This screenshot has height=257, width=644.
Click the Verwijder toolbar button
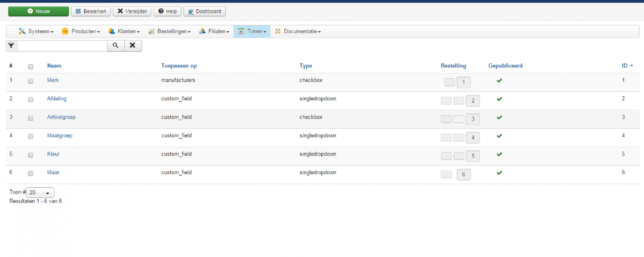(x=132, y=11)
